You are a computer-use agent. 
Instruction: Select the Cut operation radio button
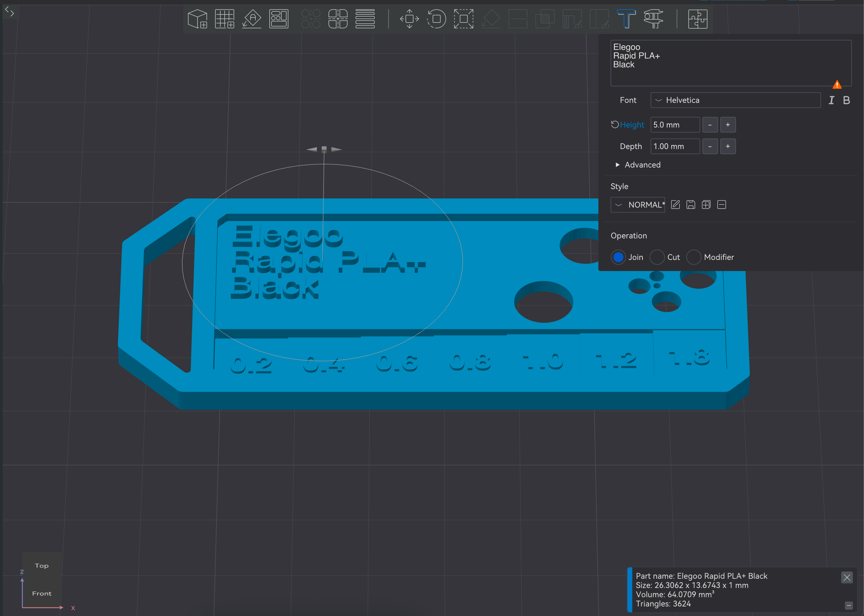click(x=657, y=257)
